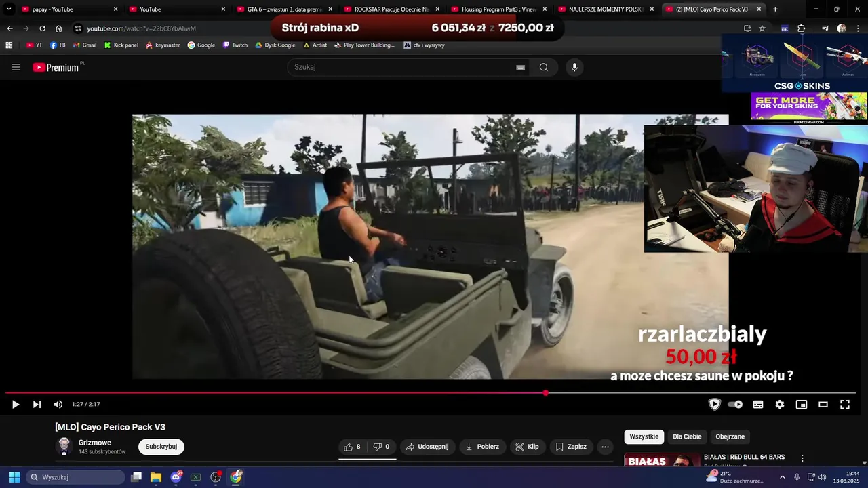Enable theater mode view
The image size is (868, 488).
click(823, 405)
